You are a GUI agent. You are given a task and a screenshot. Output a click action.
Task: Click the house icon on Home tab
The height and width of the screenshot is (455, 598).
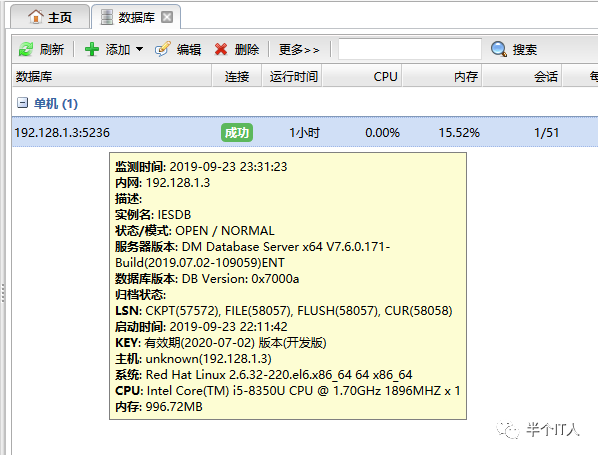[36, 17]
